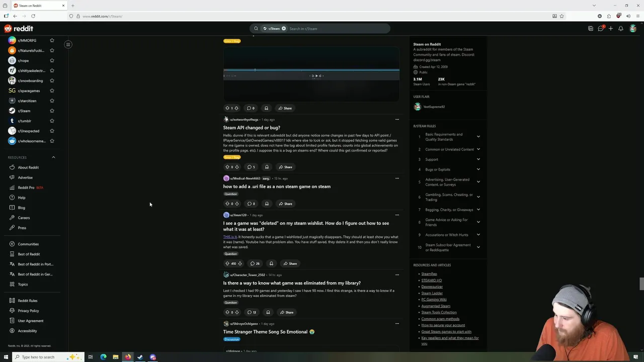Open Firefox application menu hamburger
The height and width of the screenshot is (362, 644).
(637, 16)
